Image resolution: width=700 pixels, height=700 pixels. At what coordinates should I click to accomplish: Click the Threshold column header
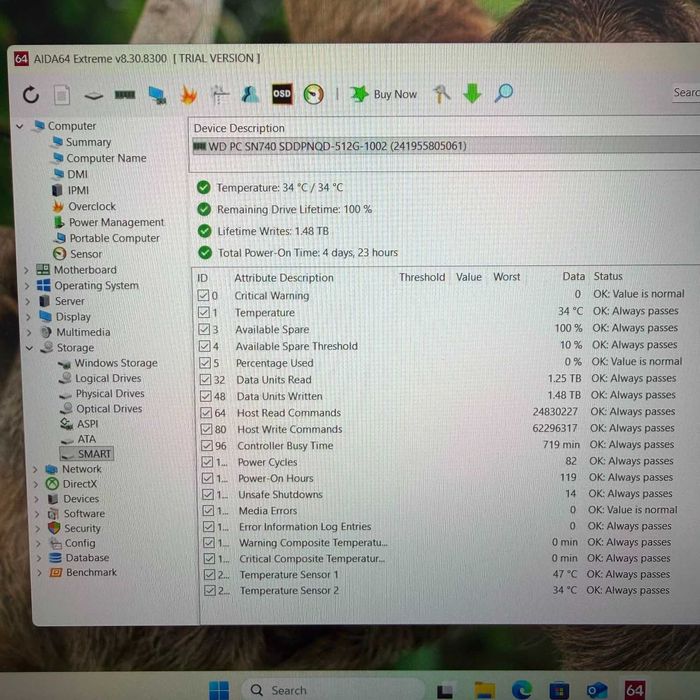click(422, 277)
